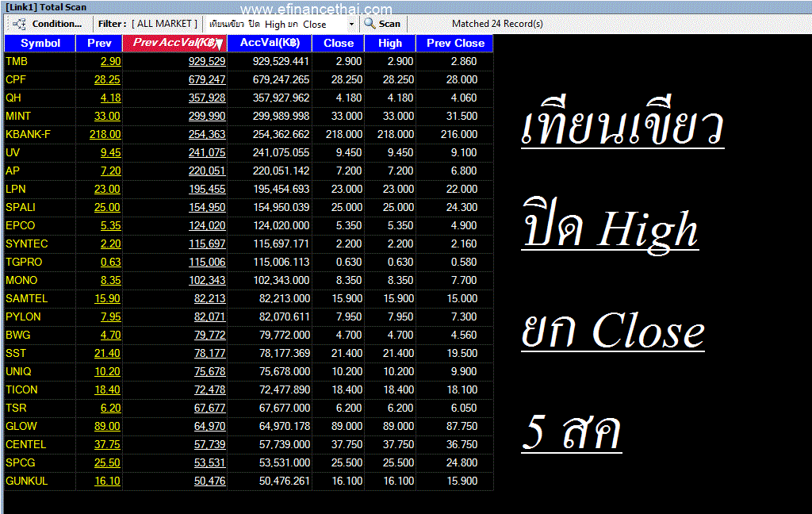Select the AP symbol
Viewport: 812px width, 514px height.
pos(13,171)
